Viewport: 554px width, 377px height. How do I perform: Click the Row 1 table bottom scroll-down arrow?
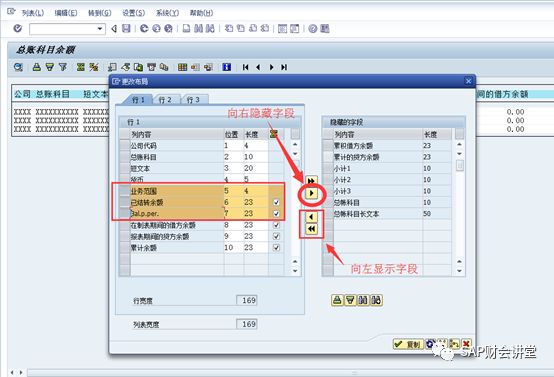pyautogui.click(x=295, y=271)
